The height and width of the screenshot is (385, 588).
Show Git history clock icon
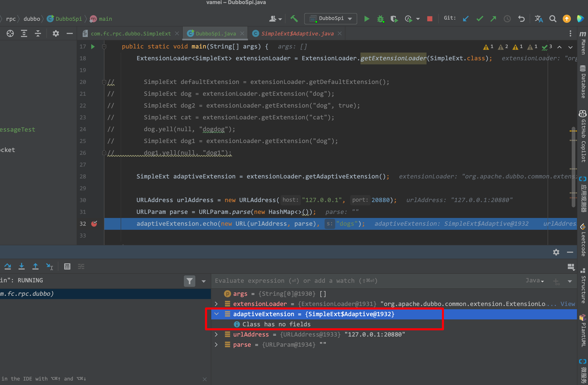point(507,19)
